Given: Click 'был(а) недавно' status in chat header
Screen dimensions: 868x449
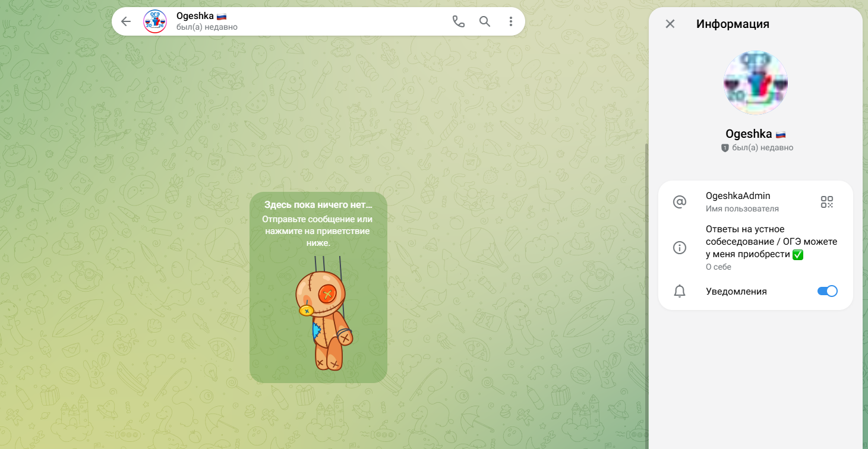Looking at the screenshot, I should click(x=207, y=27).
